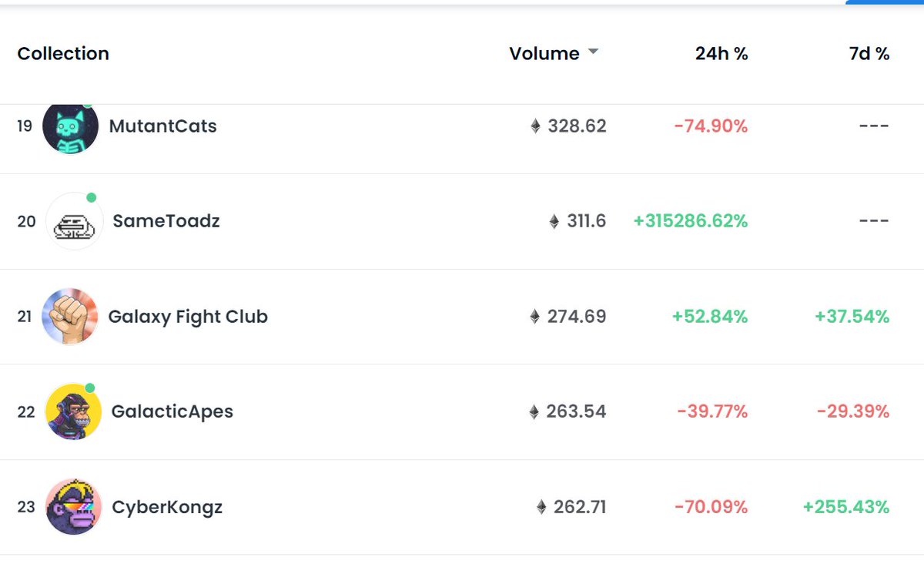This screenshot has width=924, height=564.
Task: Open the MutantCats collection link
Action: click(163, 126)
